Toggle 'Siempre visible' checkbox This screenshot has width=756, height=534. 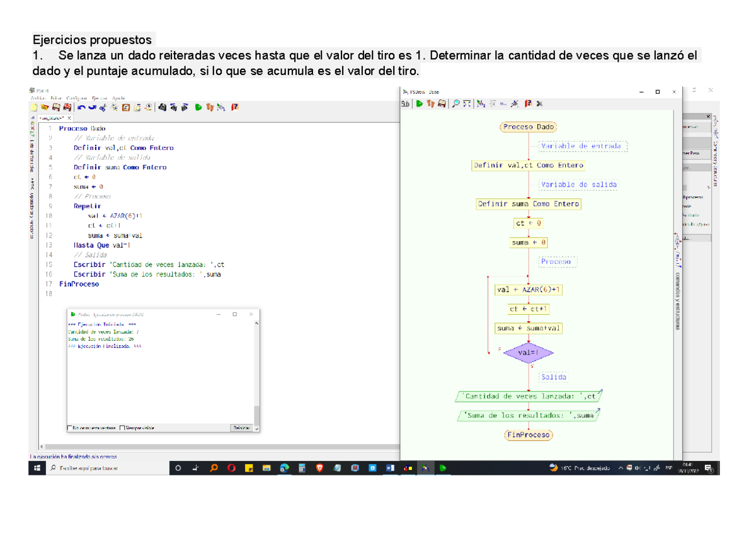point(122,428)
